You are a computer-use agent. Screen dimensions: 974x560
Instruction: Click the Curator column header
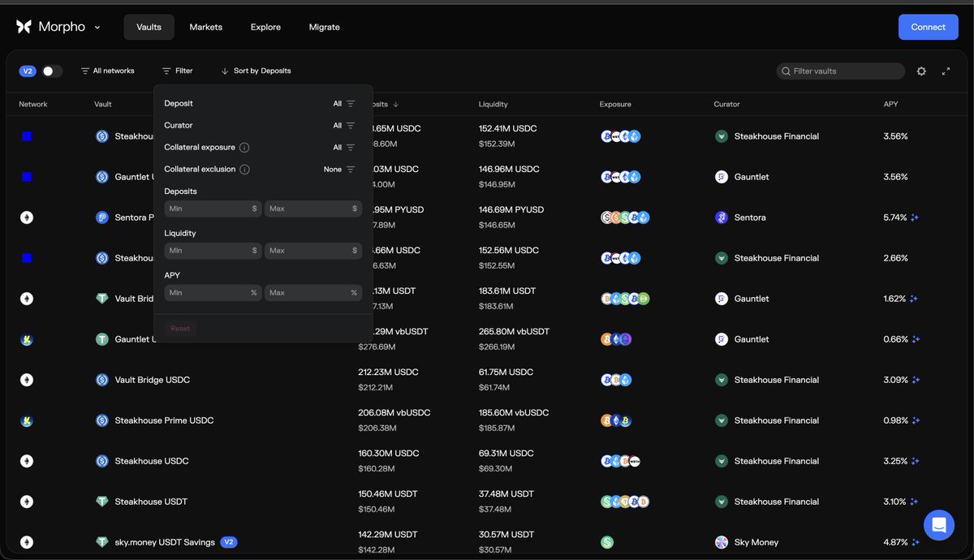tap(726, 105)
